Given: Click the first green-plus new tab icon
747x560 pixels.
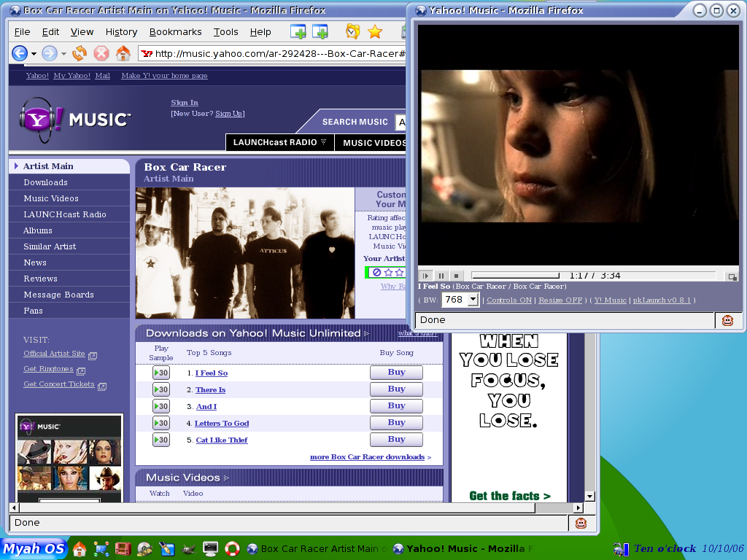Looking at the screenshot, I should pos(298,32).
